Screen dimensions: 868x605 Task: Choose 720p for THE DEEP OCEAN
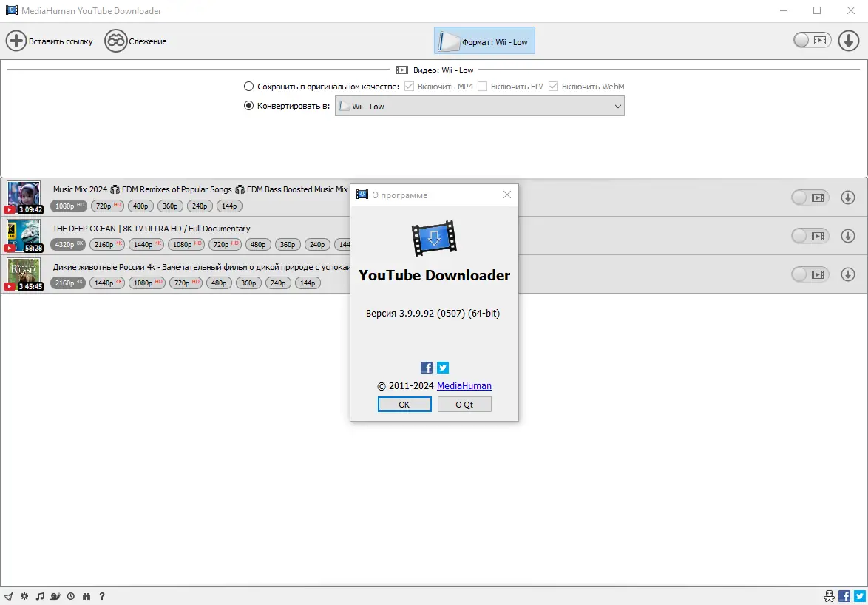pos(225,244)
